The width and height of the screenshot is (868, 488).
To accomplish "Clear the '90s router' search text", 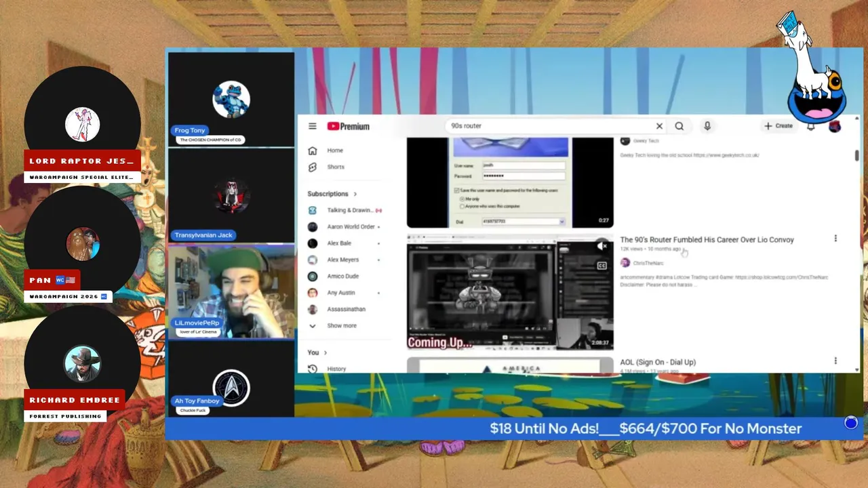I will tap(658, 126).
